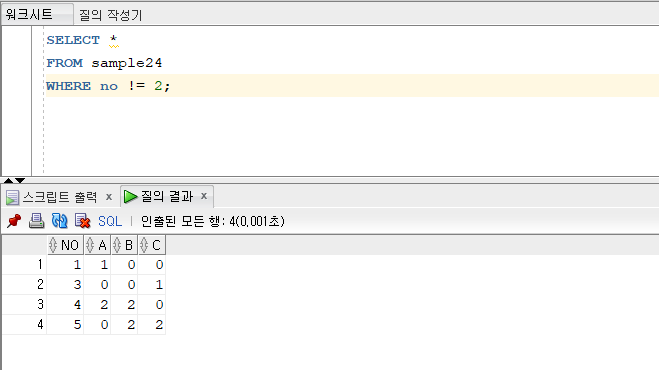Refresh the query results
Viewport: 659px width, 370px height.
59,220
